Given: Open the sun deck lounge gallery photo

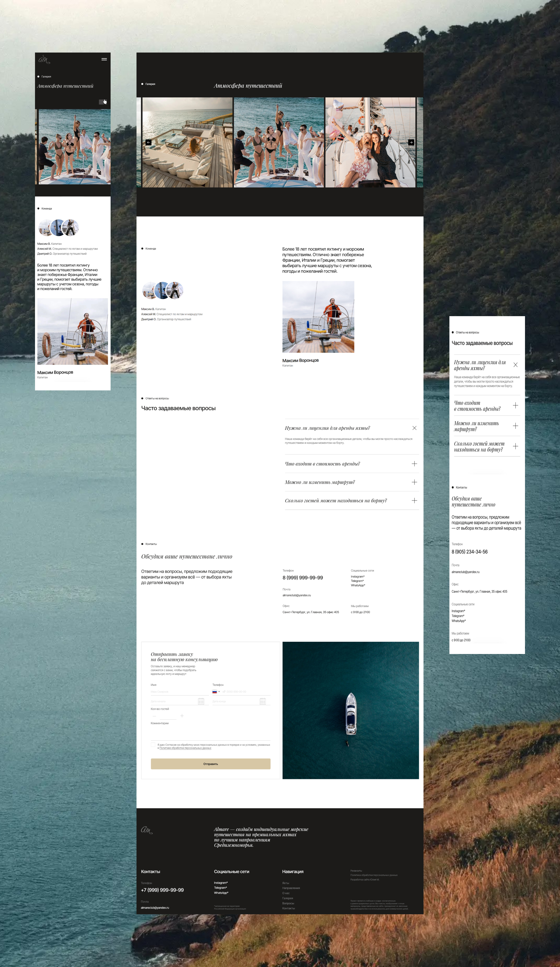Looking at the screenshot, I should click(187, 142).
